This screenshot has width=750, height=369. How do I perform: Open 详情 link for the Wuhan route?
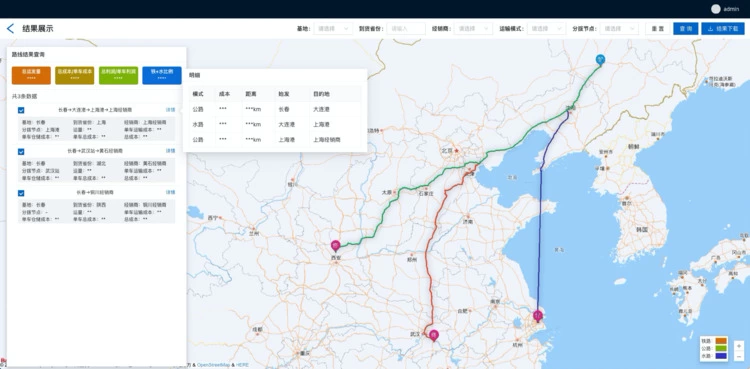(x=170, y=151)
